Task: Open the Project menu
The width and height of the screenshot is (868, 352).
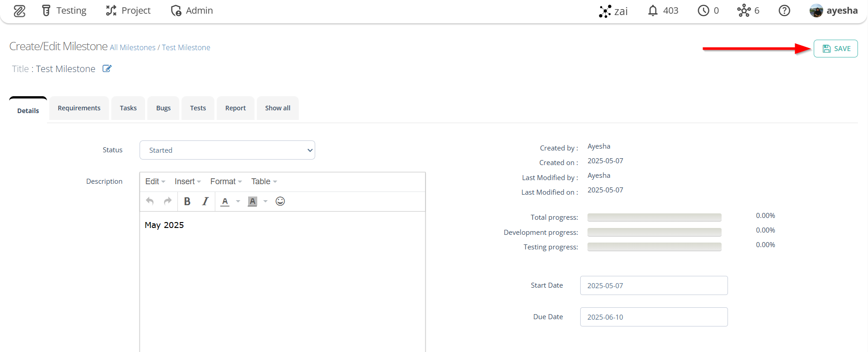Action: point(128,10)
